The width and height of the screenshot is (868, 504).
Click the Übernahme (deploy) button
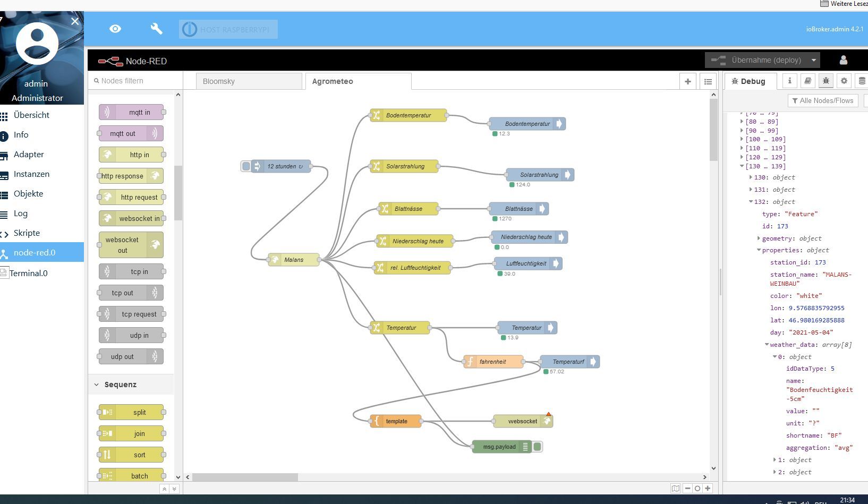click(756, 60)
